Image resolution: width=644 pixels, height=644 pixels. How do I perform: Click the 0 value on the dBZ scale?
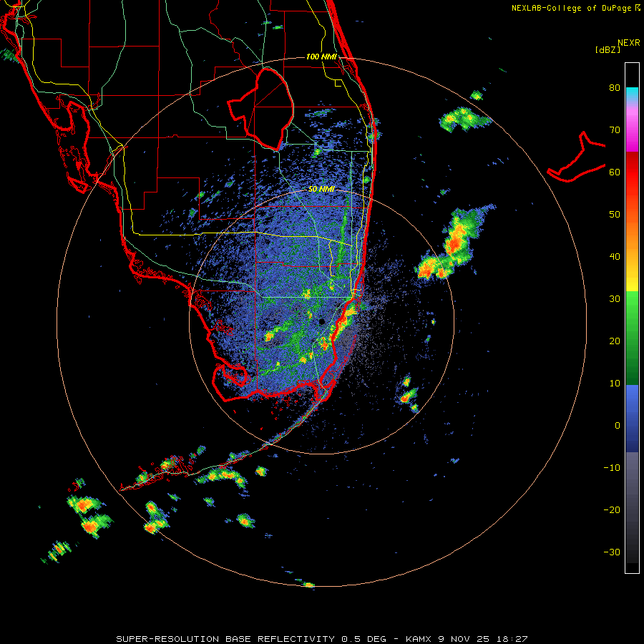(x=618, y=426)
